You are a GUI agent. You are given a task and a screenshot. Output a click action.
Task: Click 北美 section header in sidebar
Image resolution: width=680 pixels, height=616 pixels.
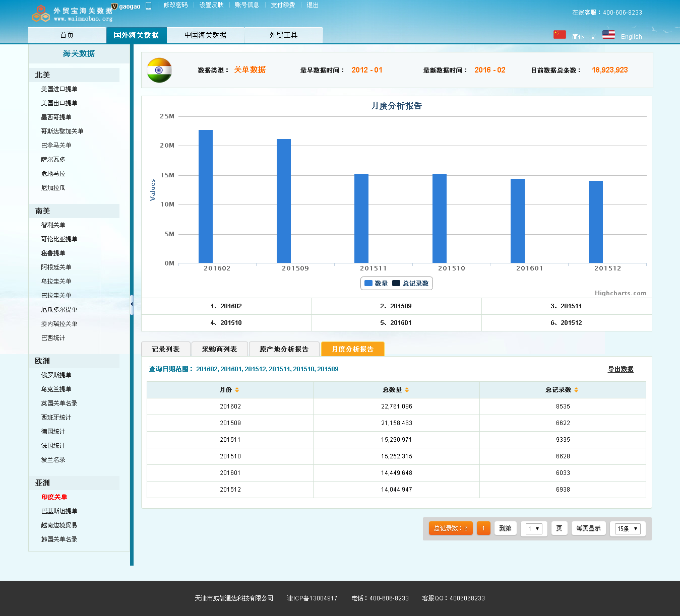74,75
